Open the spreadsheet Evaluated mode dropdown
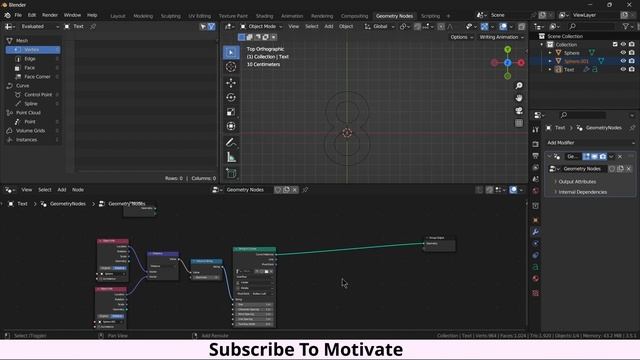This screenshot has width=640, height=360. coord(39,27)
